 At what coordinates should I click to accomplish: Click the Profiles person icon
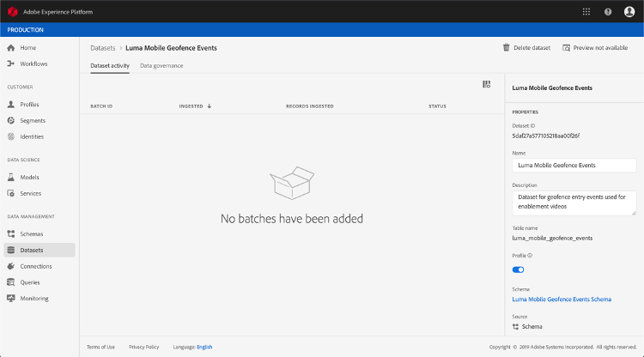(11, 104)
